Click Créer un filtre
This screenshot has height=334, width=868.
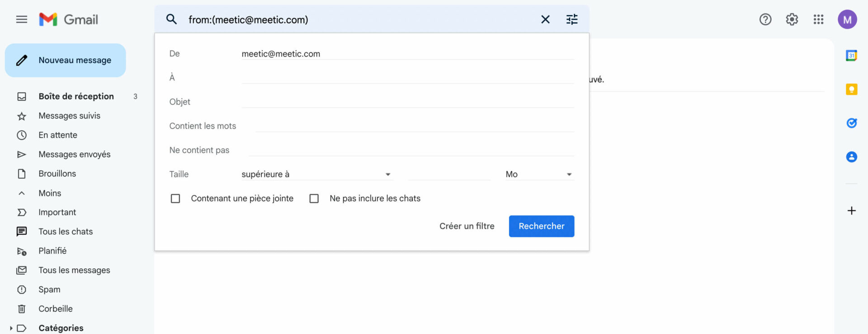(467, 226)
